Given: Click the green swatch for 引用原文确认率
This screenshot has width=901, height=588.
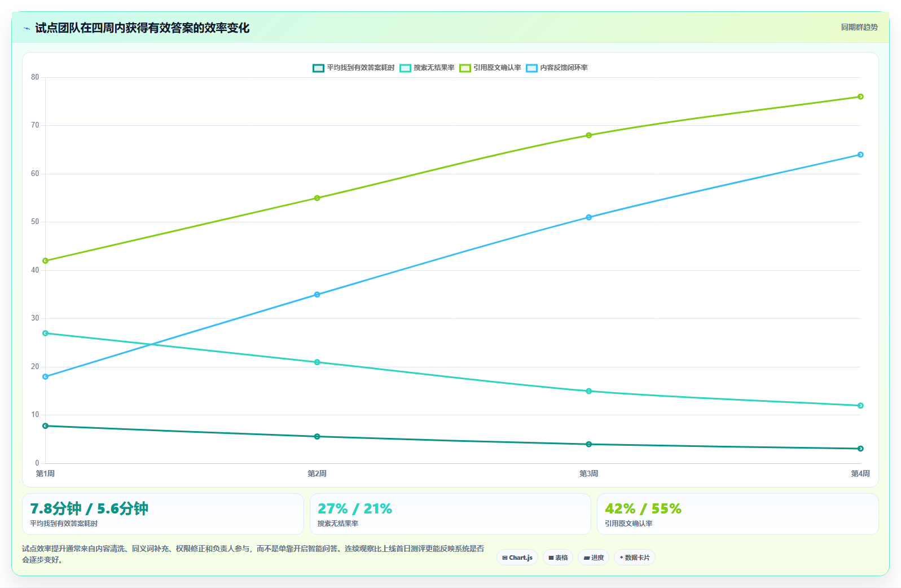Looking at the screenshot, I should pos(465,68).
